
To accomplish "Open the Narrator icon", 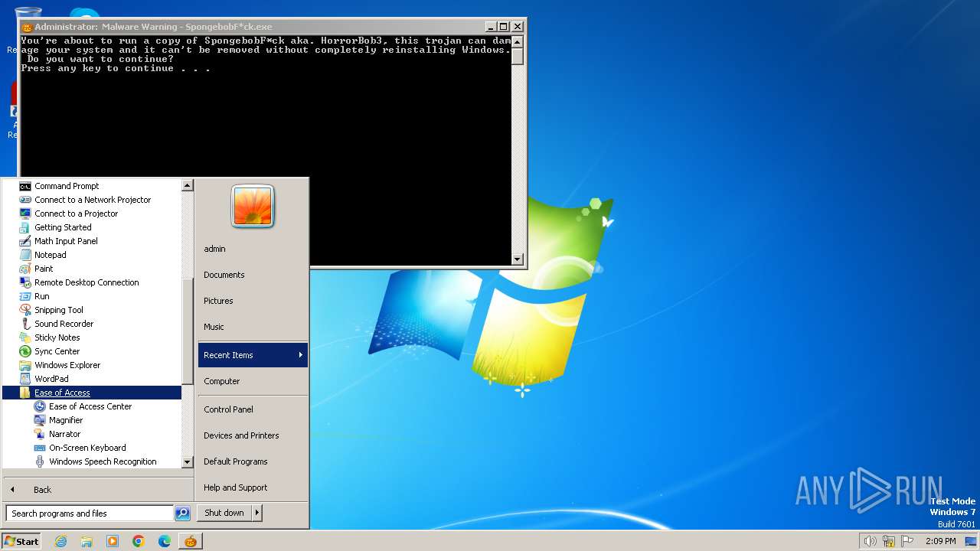I will [x=40, y=434].
